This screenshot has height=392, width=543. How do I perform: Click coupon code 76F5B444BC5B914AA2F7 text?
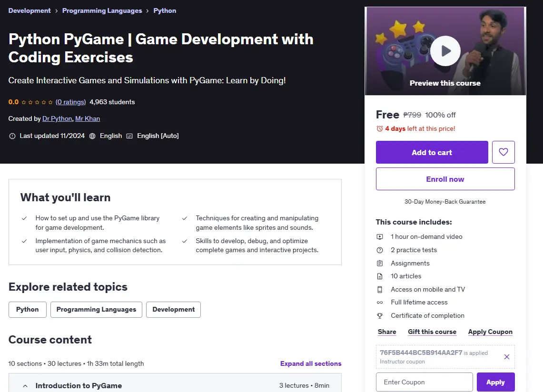click(x=421, y=353)
